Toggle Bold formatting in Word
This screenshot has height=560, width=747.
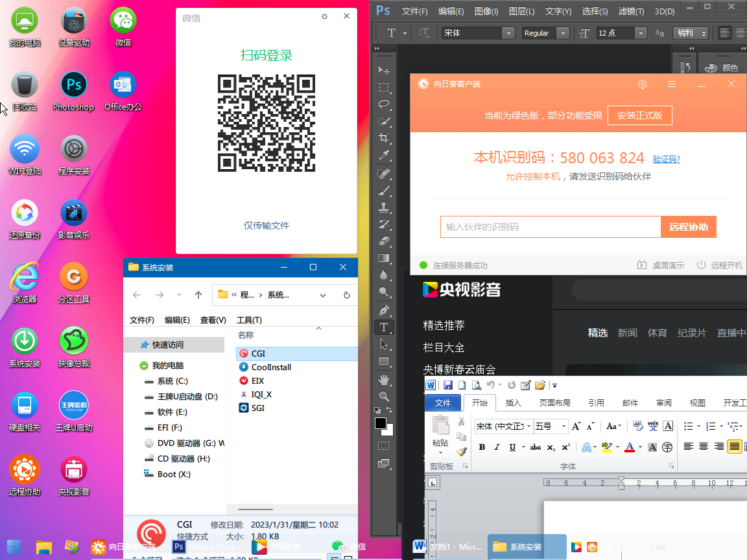pos(482,447)
